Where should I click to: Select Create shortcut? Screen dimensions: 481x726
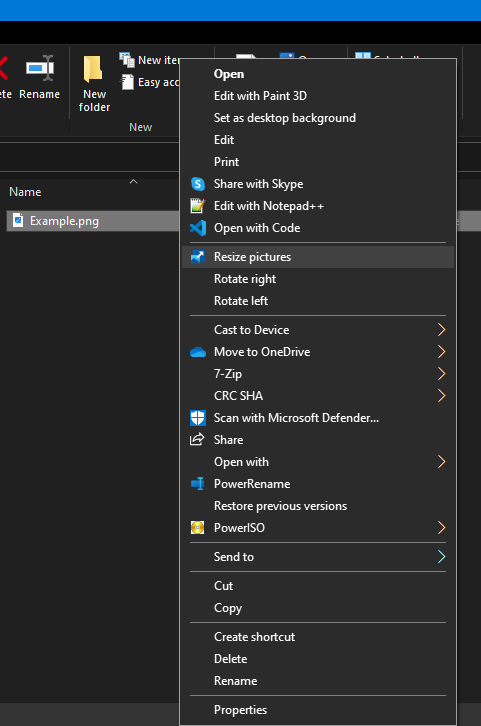coord(318,637)
